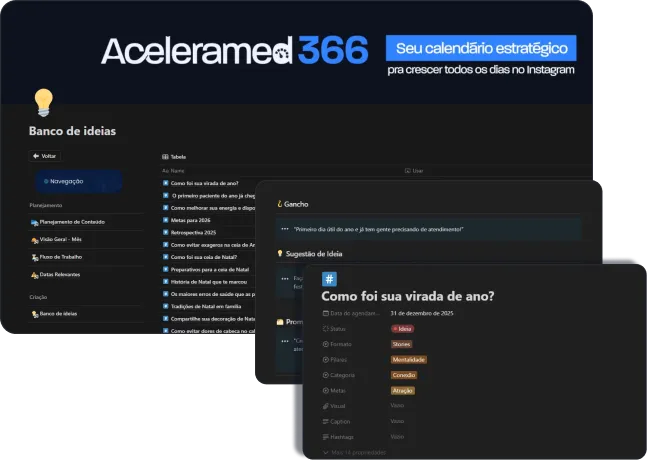Open row 'Como melhorar sua energia'

(213, 208)
